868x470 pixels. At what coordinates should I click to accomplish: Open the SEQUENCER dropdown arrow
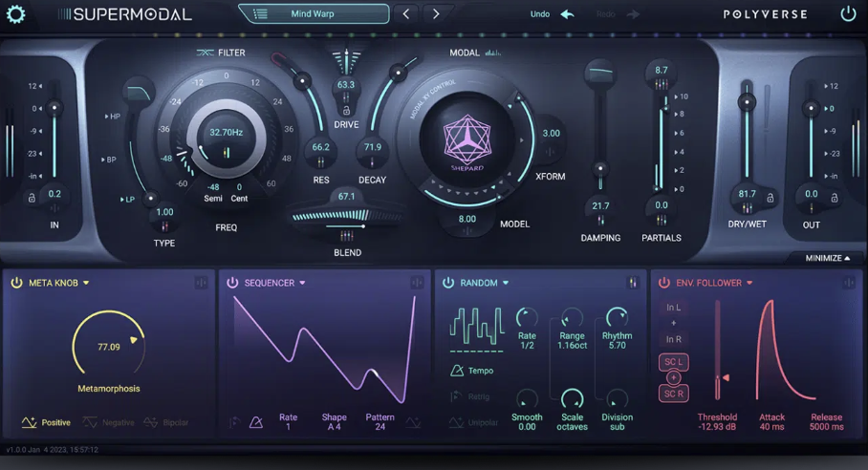pyautogui.click(x=302, y=283)
